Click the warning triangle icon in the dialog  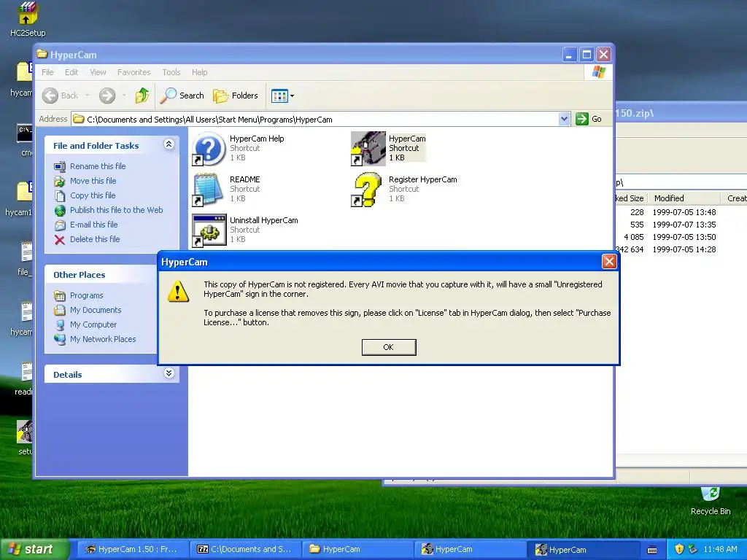[x=179, y=291]
